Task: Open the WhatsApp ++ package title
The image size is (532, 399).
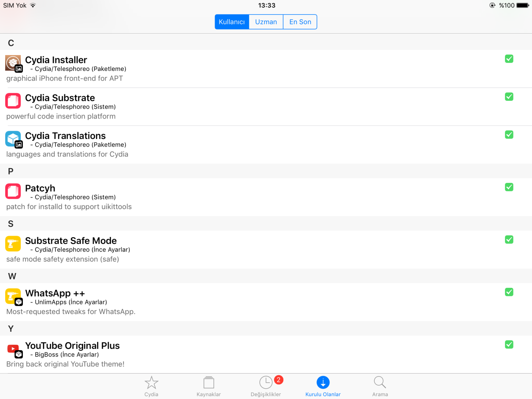Action: 55,293
